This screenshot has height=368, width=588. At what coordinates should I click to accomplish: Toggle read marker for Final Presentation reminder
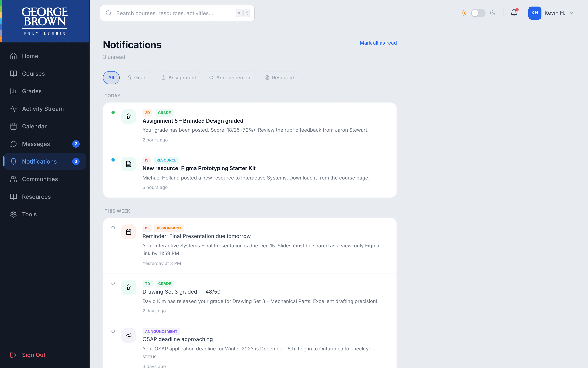pos(113,228)
